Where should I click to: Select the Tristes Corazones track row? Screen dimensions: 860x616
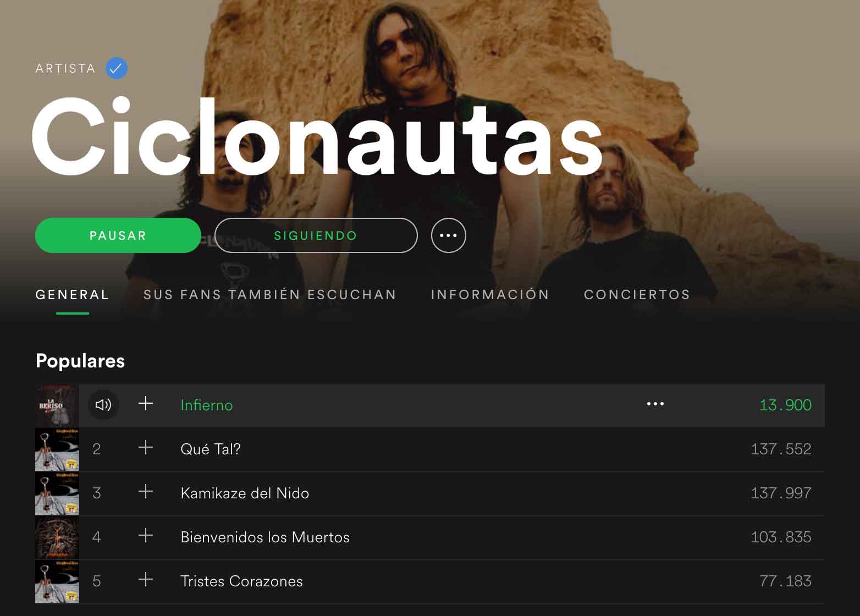pos(430,581)
